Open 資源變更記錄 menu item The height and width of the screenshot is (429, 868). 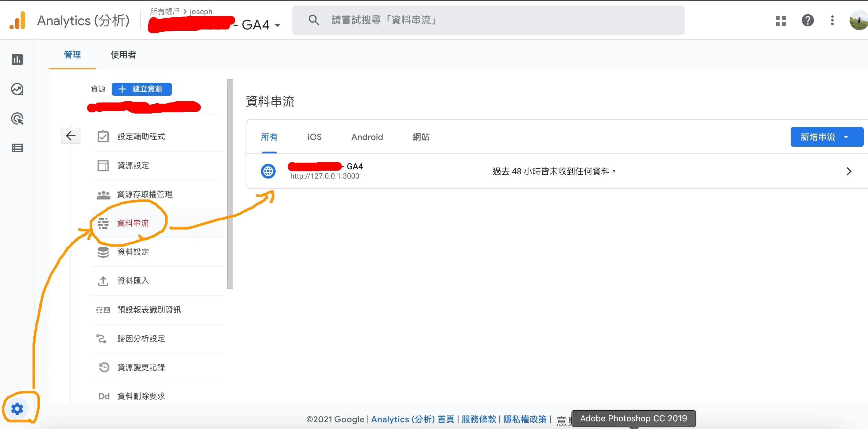click(x=158, y=367)
